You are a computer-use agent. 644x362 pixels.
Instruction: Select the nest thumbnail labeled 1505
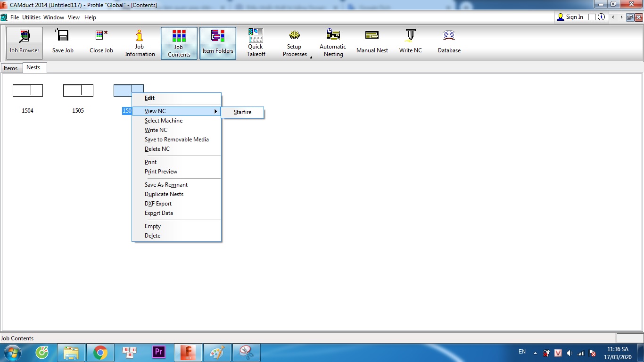pos(78,90)
